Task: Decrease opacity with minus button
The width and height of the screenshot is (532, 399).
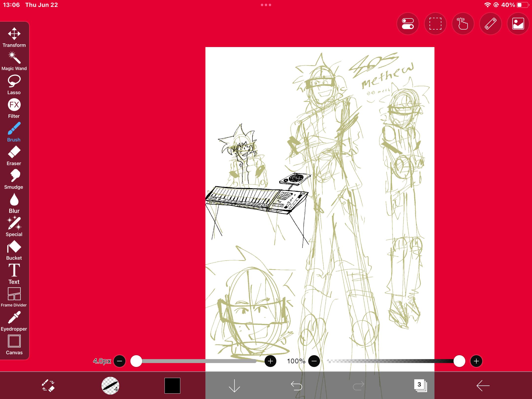Action: [314, 361]
